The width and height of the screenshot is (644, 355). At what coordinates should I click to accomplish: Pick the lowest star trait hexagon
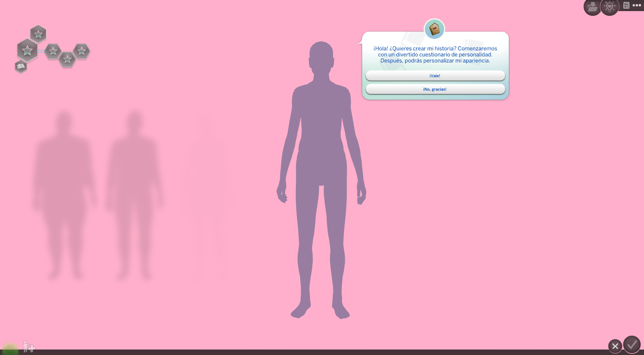click(67, 59)
